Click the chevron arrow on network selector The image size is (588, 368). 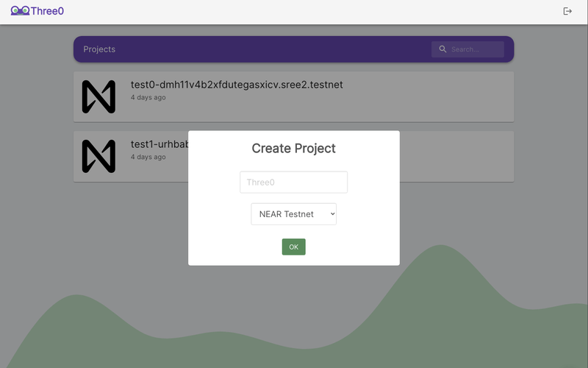point(331,214)
